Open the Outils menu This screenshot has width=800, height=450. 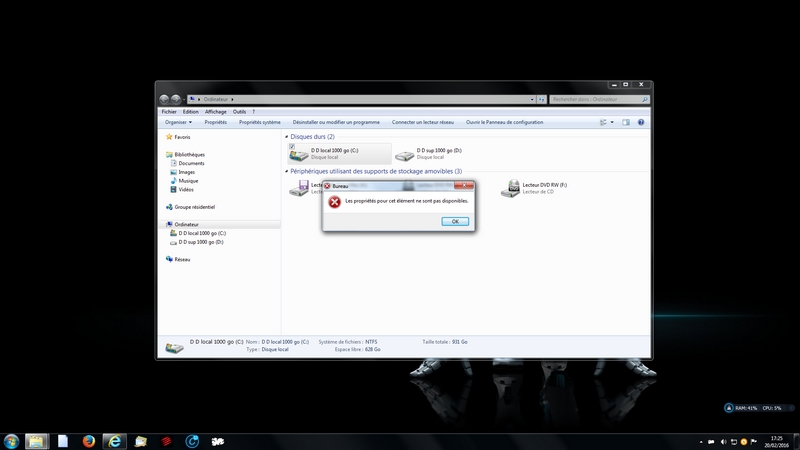[239, 111]
